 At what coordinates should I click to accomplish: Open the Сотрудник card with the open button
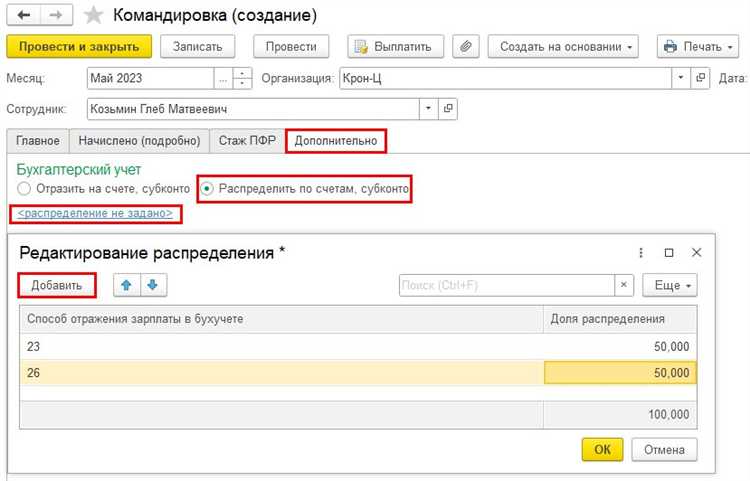coord(448,109)
